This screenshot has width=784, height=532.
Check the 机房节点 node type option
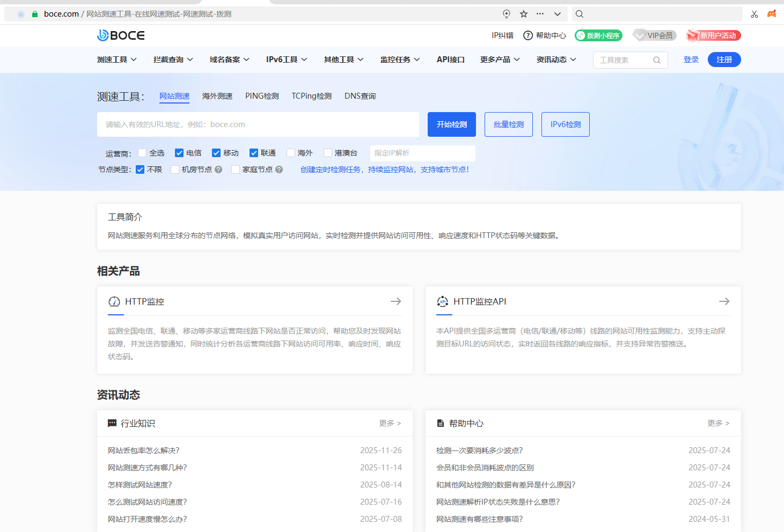coord(174,169)
